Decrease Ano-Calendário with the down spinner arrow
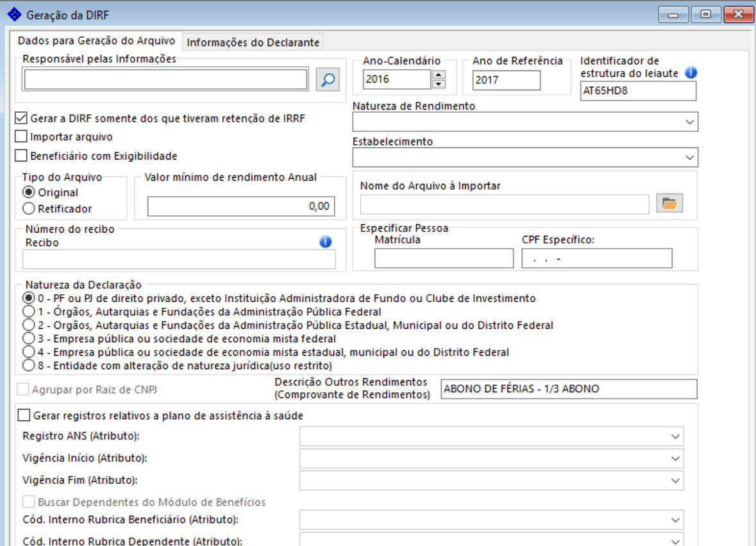The image size is (756, 546). click(438, 84)
